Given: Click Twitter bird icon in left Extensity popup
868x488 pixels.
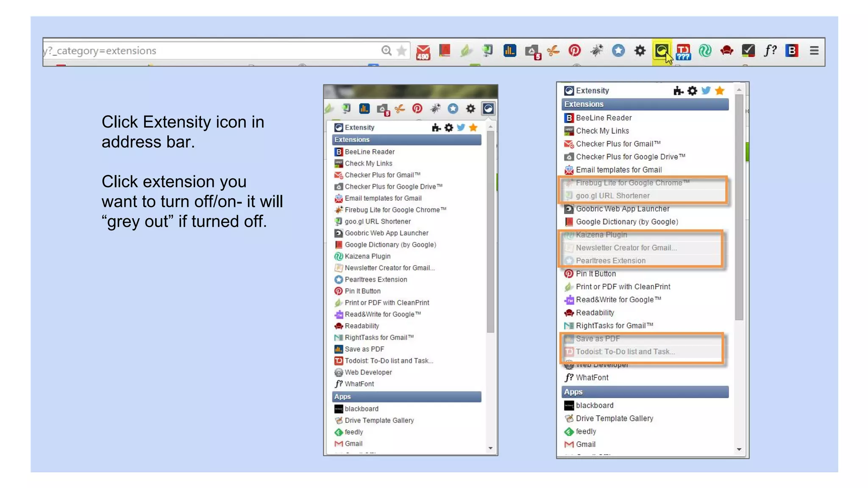Looking at the screenshot, I should click(x=461, y=127).
